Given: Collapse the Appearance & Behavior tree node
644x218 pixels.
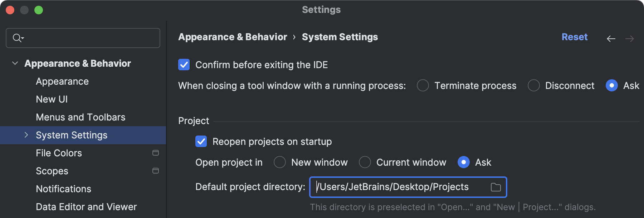Looking at the screenshot, I should click(x=15, y=63).
